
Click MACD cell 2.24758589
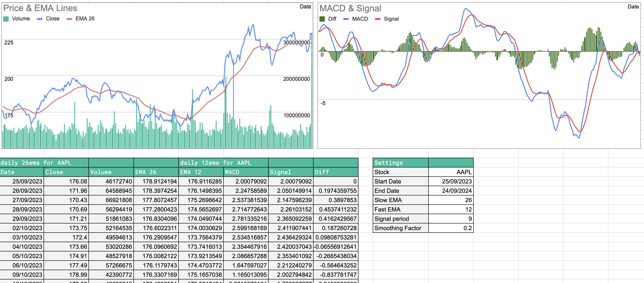coord(246,191)
